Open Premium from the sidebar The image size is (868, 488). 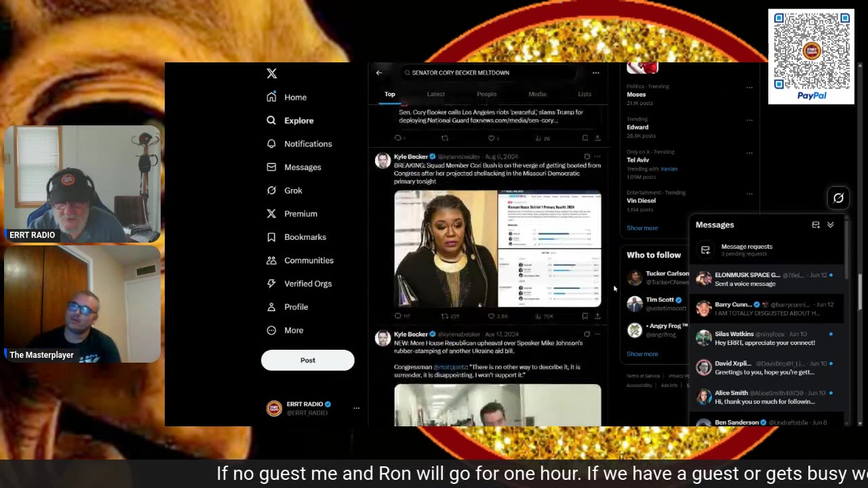(x=292, y=213)
